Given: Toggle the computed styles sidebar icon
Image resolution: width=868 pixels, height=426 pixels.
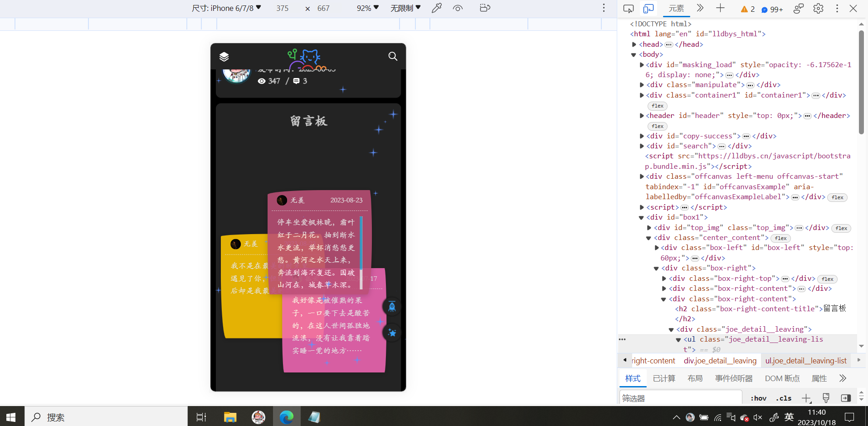Looking at the screenshot, I should (846, 398).
